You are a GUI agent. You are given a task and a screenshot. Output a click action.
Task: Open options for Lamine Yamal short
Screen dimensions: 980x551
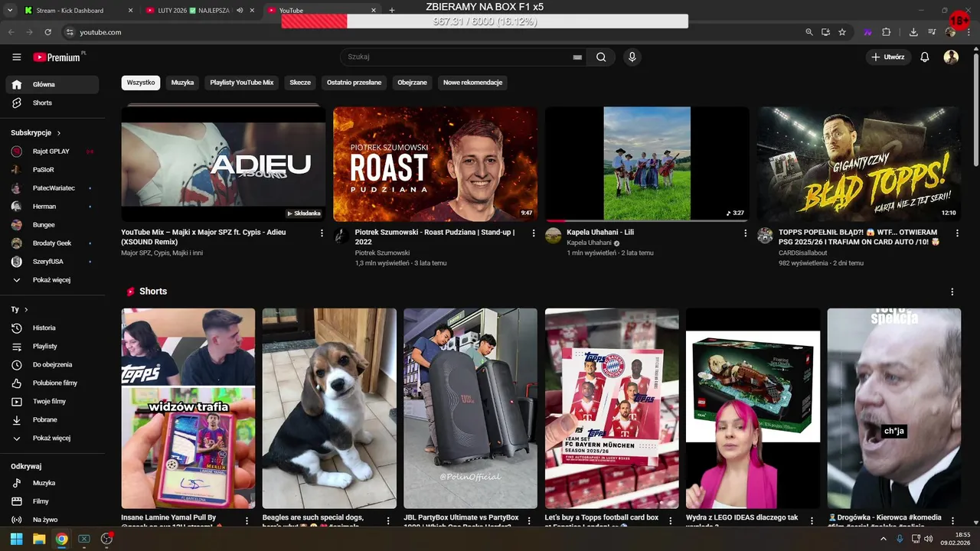(x=247, y=520)
